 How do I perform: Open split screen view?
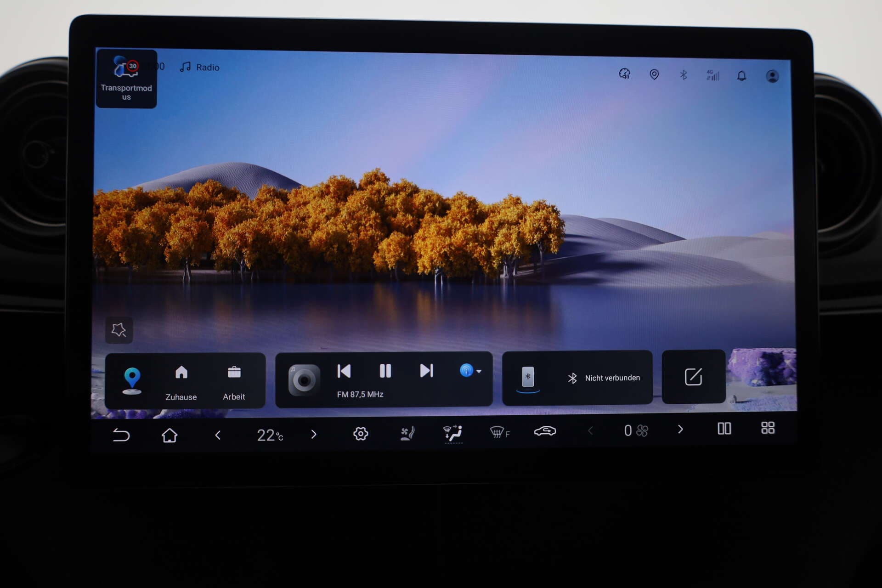pos(724,429)
